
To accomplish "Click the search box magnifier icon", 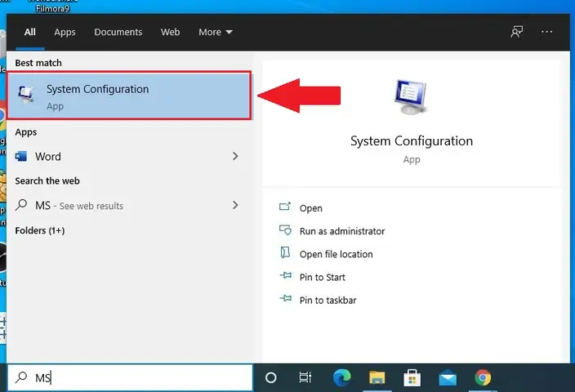I will pyautogui.click(x=21, y=377).
